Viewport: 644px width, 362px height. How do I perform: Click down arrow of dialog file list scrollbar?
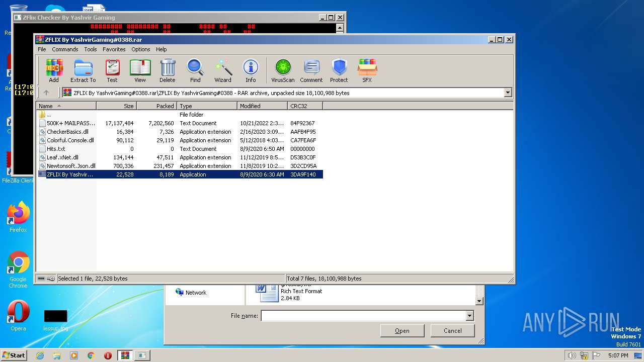[x=479, y=301]
